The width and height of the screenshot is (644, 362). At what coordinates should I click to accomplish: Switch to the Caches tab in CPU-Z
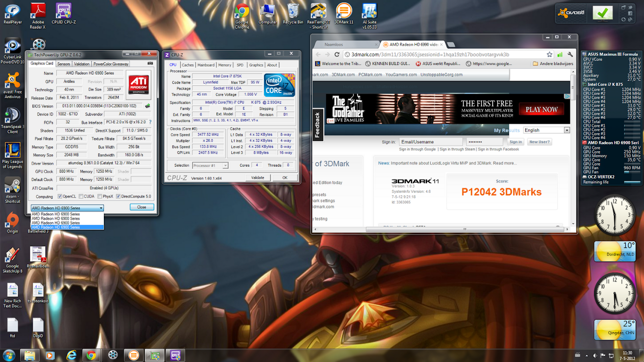pyautogui.click(x=188, y=65)
